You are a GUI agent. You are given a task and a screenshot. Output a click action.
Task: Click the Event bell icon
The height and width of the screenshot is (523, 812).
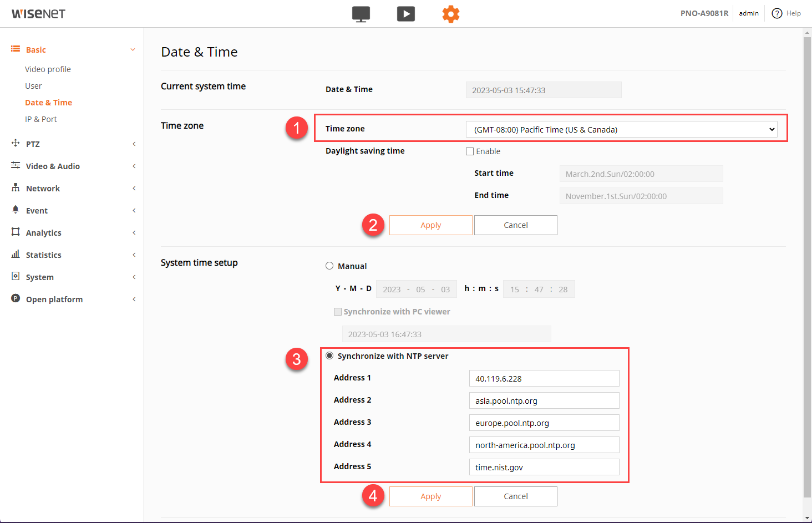(x=16, y=210)
